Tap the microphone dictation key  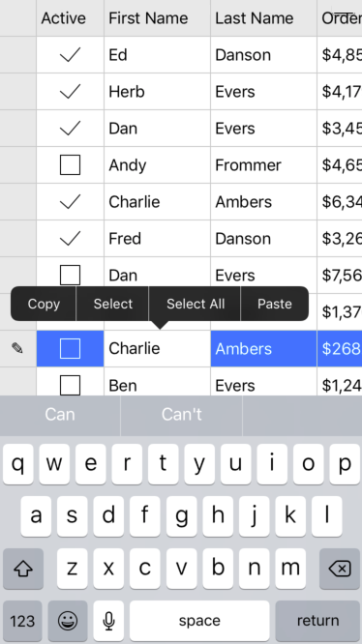(x=108, y=621)
